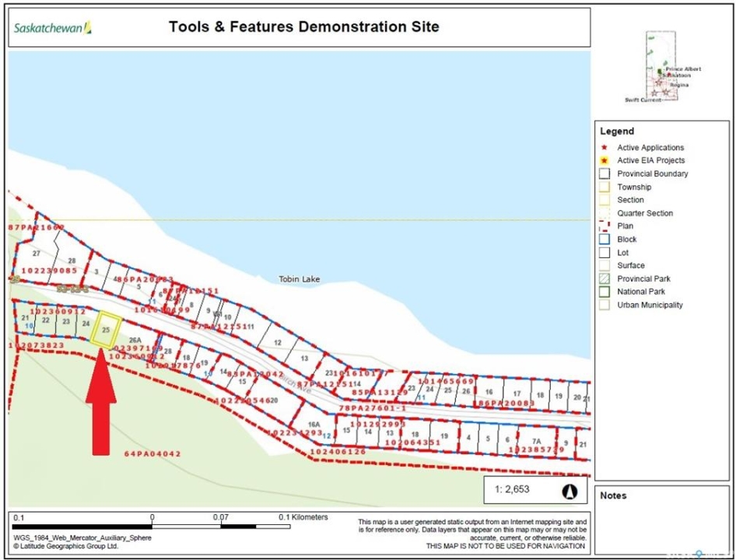Click the Urban Municipality legend swatch
The width and height of the screenshot is (736, 560).
pos(604,305)
